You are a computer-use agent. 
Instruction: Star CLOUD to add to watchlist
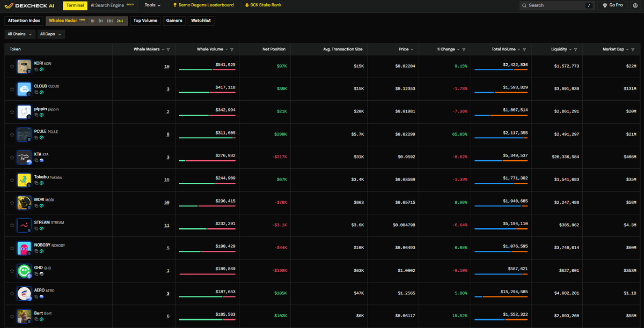click(x=12, y=90)
